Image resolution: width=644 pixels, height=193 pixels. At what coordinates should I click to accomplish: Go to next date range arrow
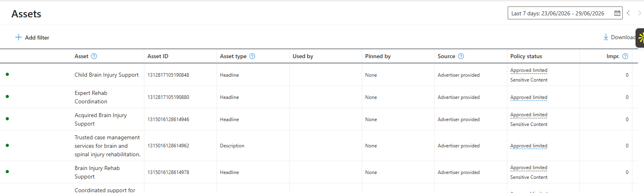click(639, 13)
